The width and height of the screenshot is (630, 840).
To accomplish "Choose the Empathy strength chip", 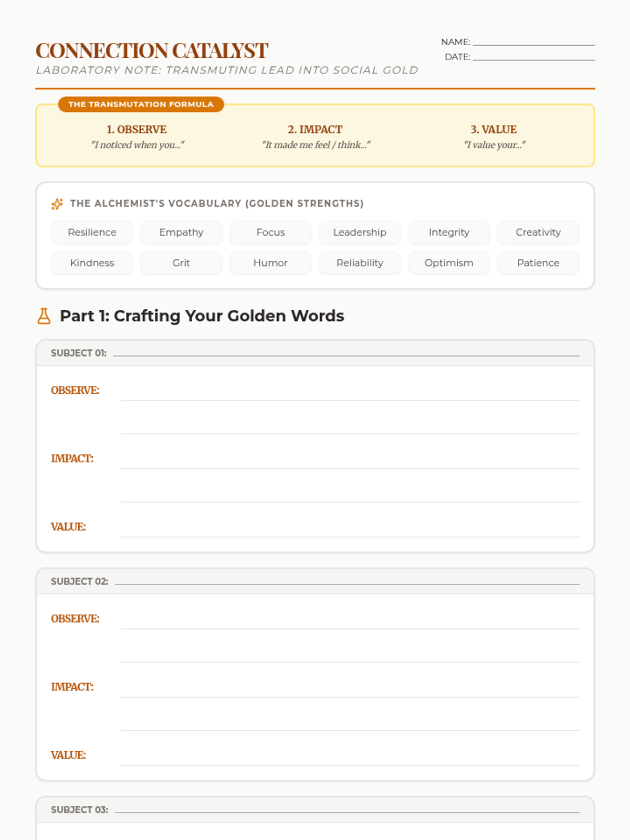I will [181, 233].
